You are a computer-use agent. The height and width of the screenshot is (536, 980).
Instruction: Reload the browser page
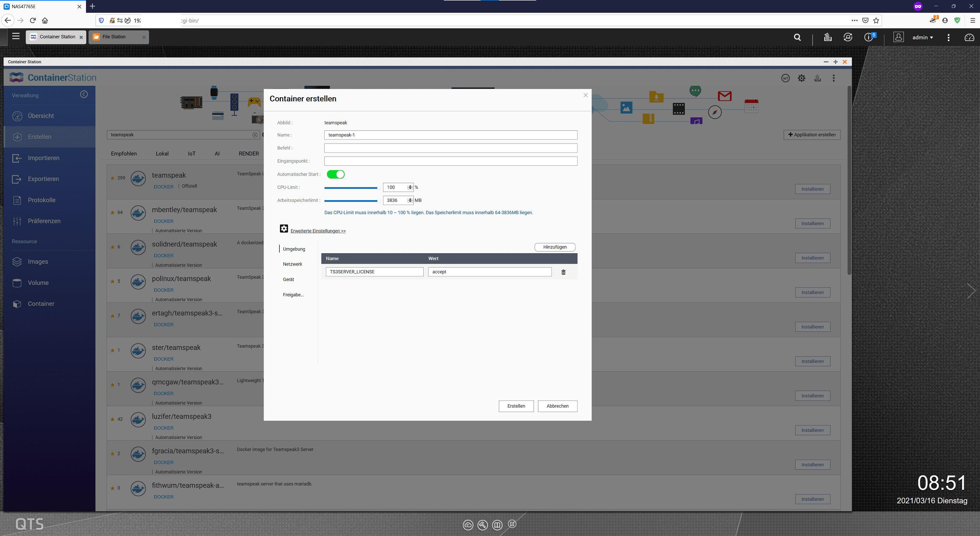coord(33,20)
